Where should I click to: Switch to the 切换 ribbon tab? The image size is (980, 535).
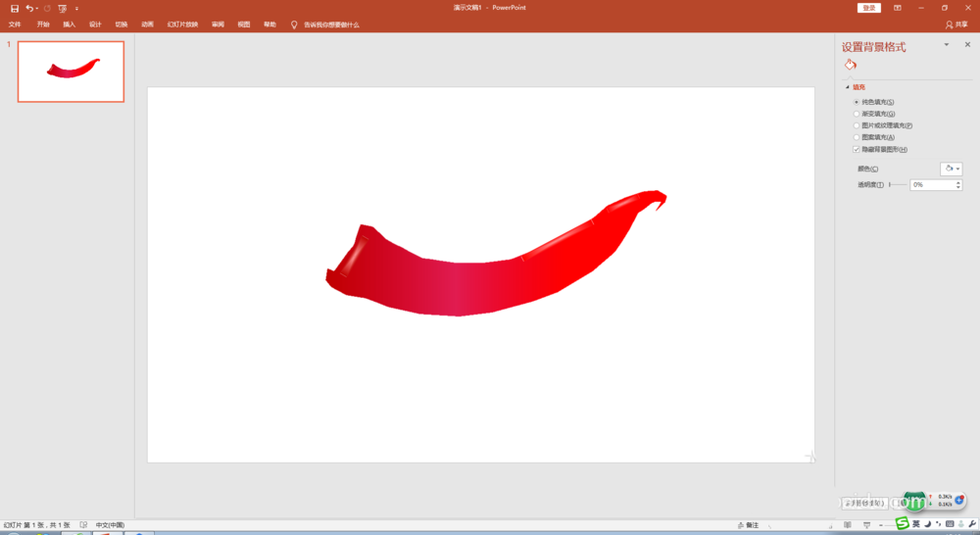pyautogui.click(x=122, y=24)
